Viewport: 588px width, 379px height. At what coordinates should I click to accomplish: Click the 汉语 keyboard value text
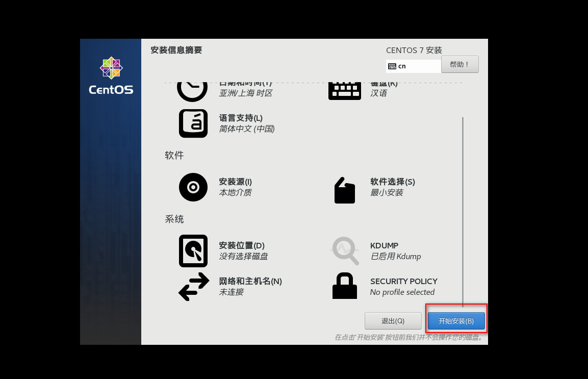point(378,93)
